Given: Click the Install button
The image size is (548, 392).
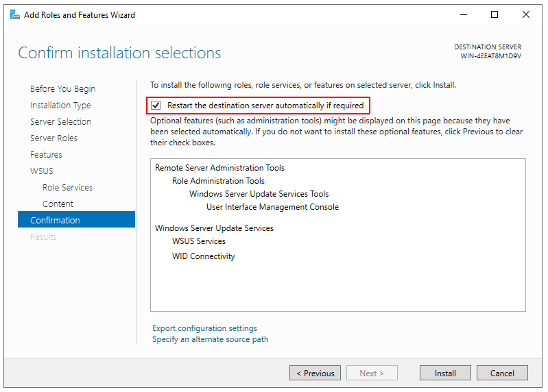Looking at the screenshot, I should tap(445, 373).
